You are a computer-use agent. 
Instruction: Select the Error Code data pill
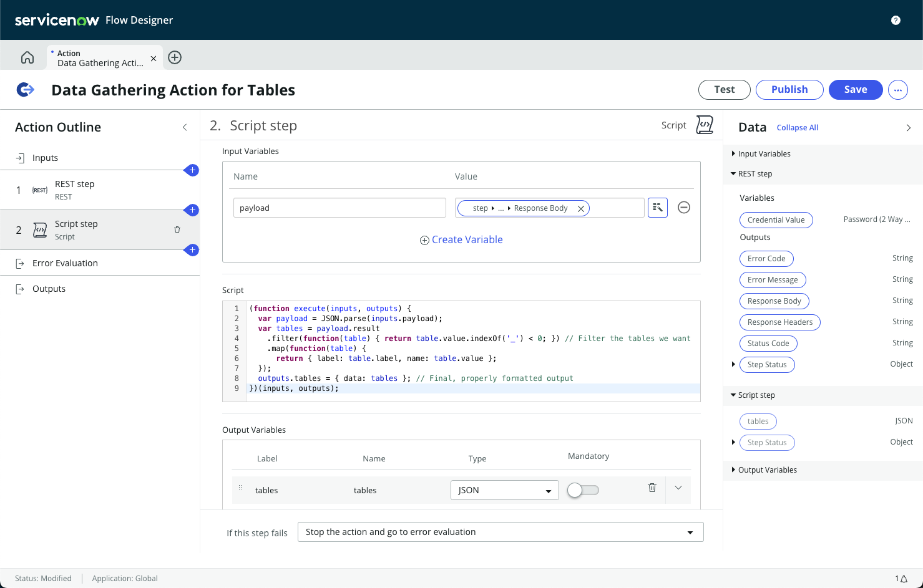click(x=766, y=259)
